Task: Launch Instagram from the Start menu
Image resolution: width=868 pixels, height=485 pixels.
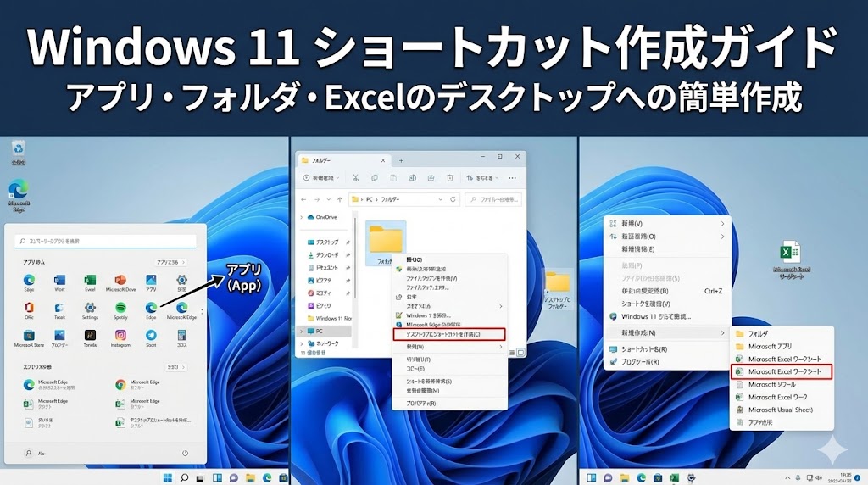Action: (120, 336)
